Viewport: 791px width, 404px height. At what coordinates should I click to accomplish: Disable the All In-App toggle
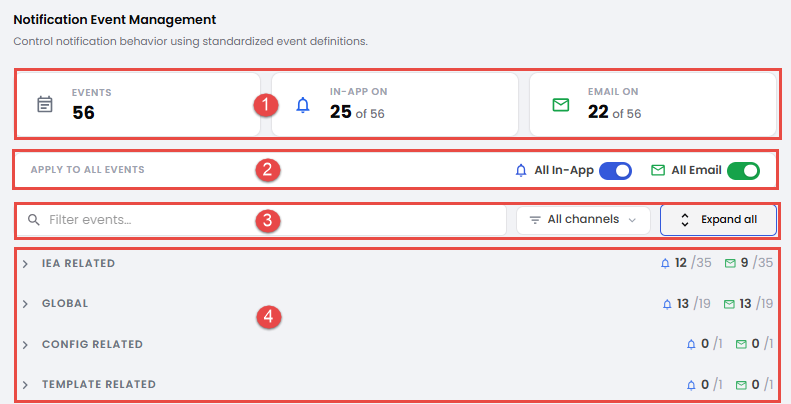(x=615, y=171)
